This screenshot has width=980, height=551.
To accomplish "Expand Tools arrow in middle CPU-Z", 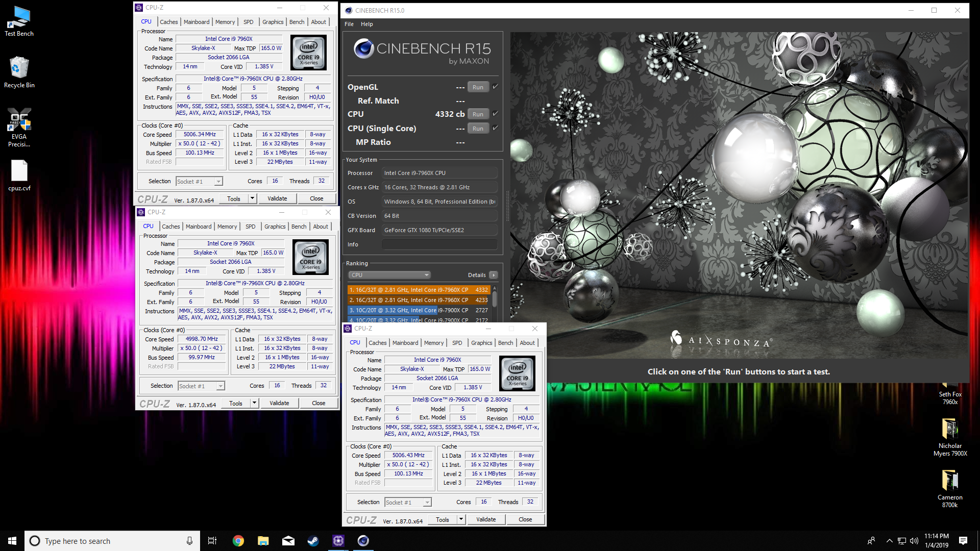I will [x=254, y=403].
